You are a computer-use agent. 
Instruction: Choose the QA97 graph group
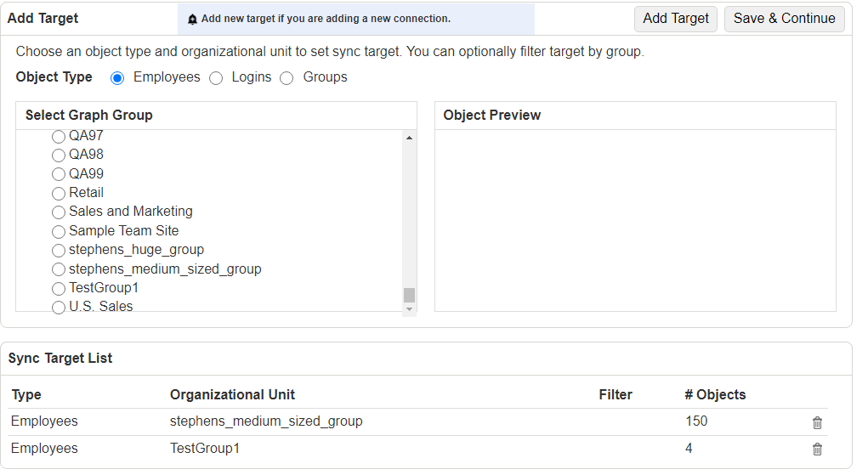coord(58,136)
